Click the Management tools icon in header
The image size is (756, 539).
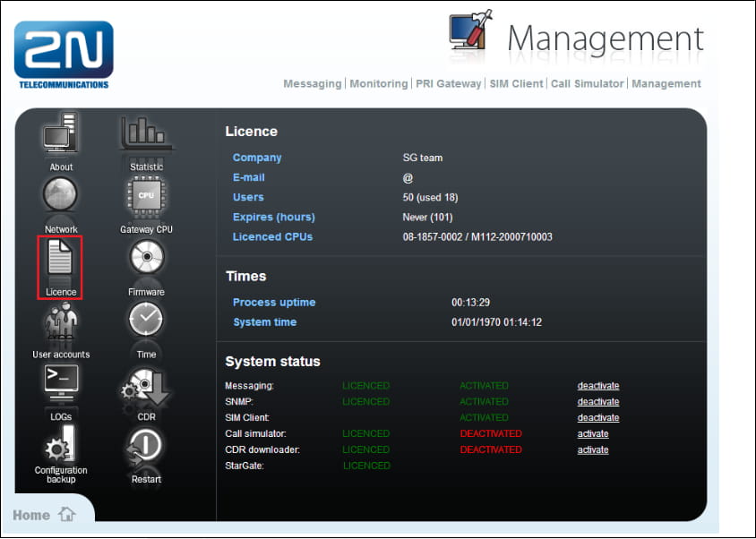(x=471, y=30)
